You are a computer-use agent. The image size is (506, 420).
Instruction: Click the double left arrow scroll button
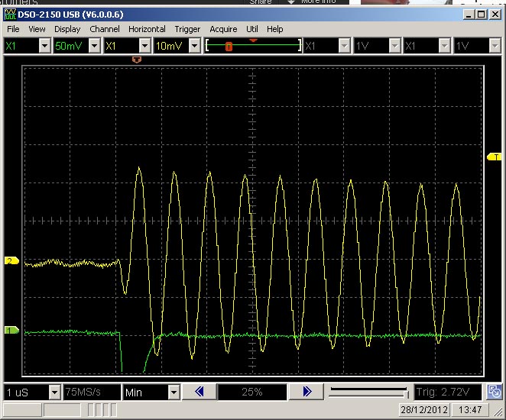(x=199, y=392)
